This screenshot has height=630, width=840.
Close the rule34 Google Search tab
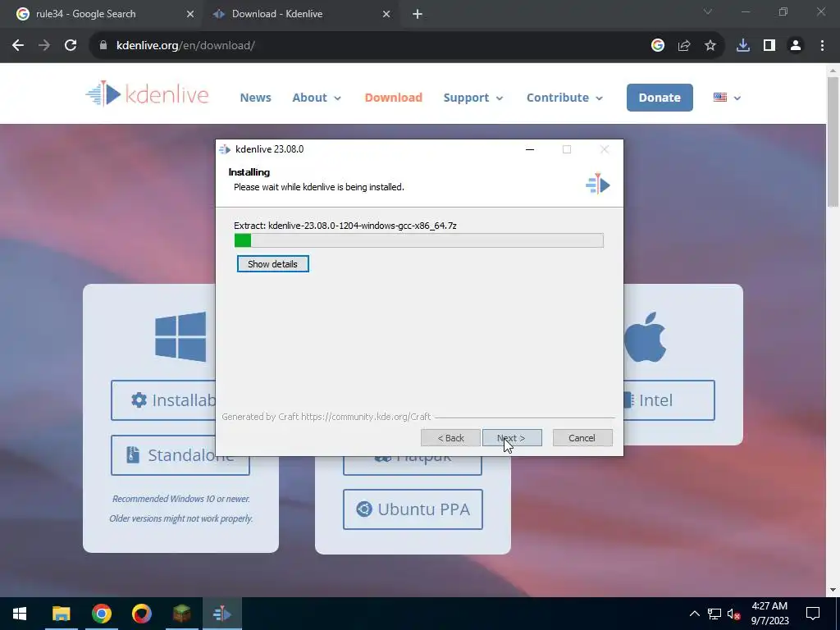click(x=189, y=15)
